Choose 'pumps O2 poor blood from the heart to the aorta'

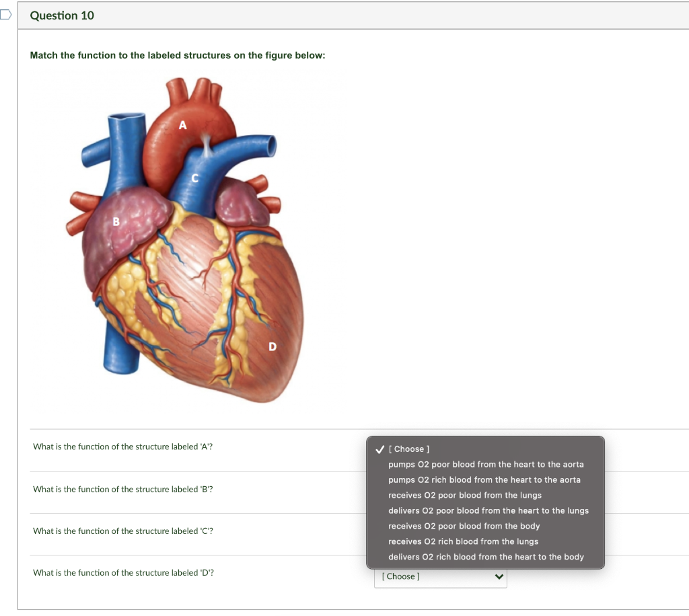485,464
